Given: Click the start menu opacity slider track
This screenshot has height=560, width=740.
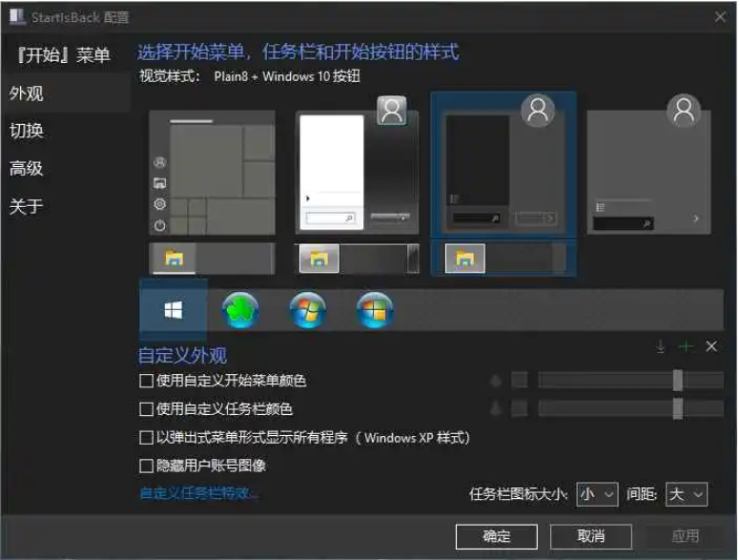Looking at the screenshot, I should pyautogui.click(x=631, y=380).
